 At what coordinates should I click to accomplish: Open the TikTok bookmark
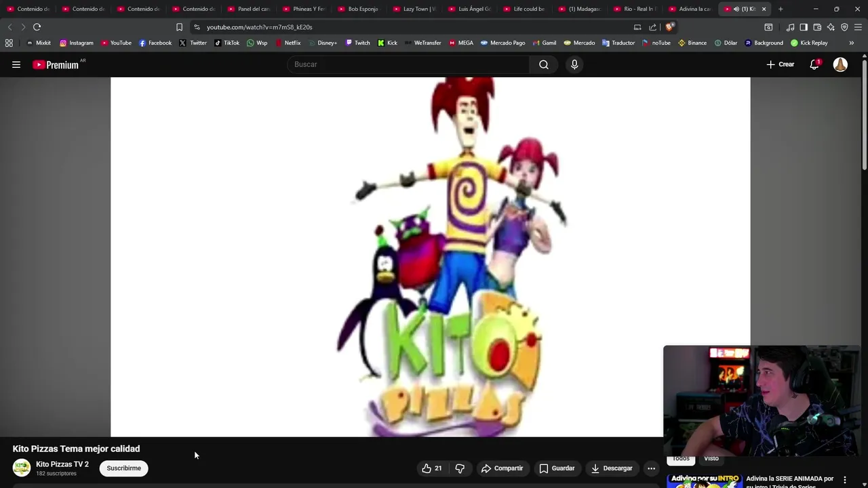(x=227, y=43)
